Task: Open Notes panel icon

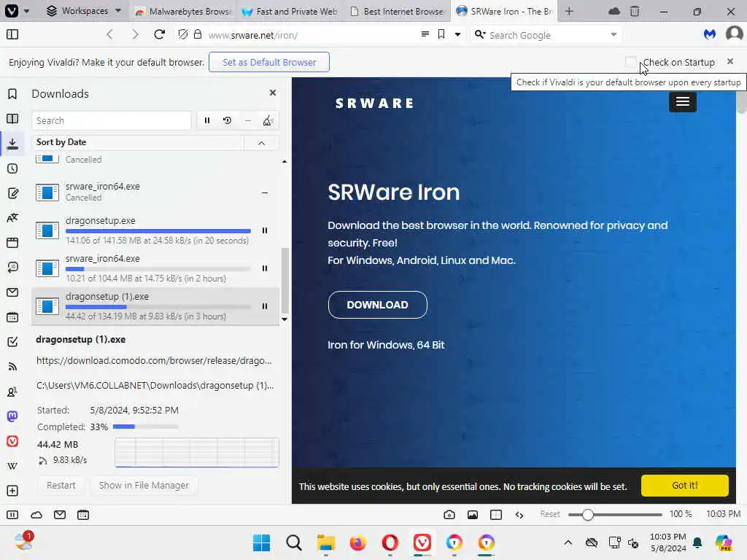Action: click(x=12, y=192)
